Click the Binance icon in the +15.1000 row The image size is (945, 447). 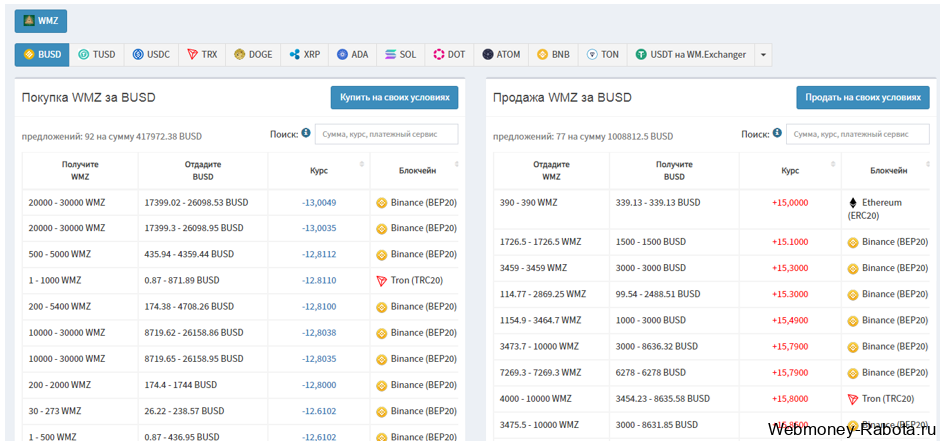853,242
